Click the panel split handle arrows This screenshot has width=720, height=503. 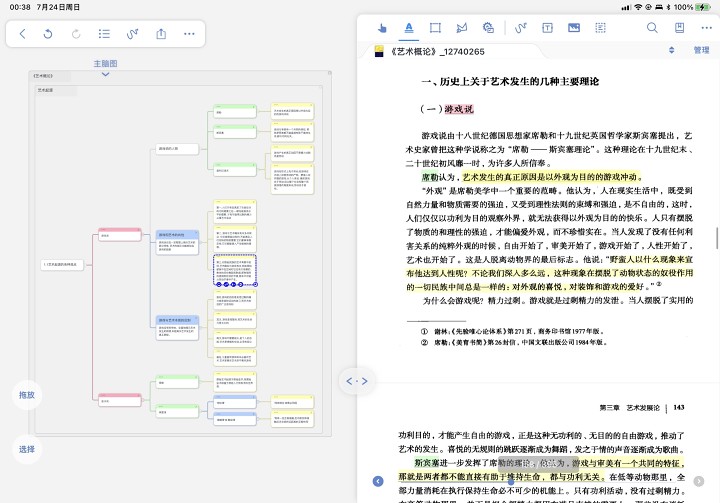coord(357,381)
